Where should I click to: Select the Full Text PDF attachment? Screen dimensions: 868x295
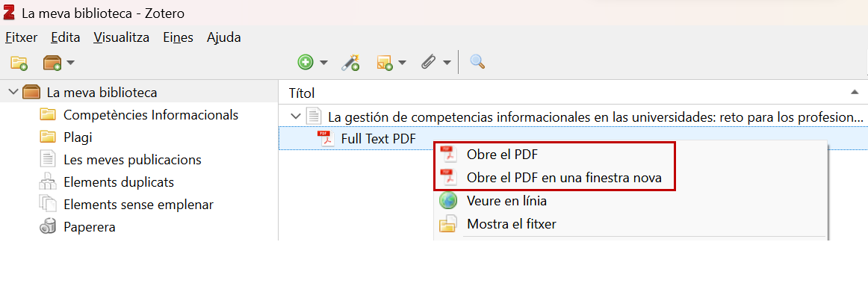click(x=378, y=139)
